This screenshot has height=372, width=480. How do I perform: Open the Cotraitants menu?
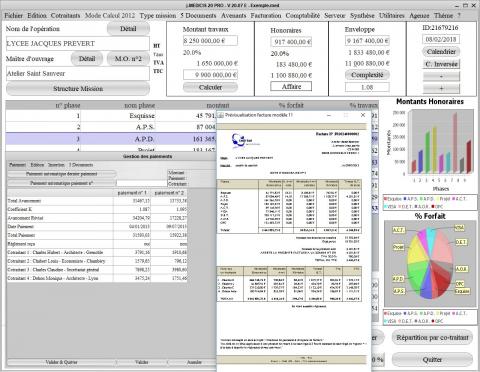click(x=66, y=16)
